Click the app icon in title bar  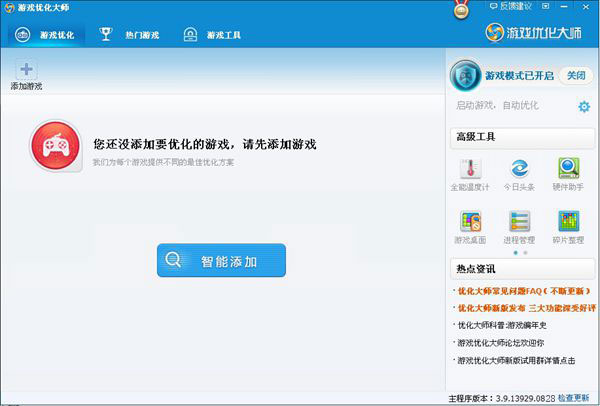point(9,7)
